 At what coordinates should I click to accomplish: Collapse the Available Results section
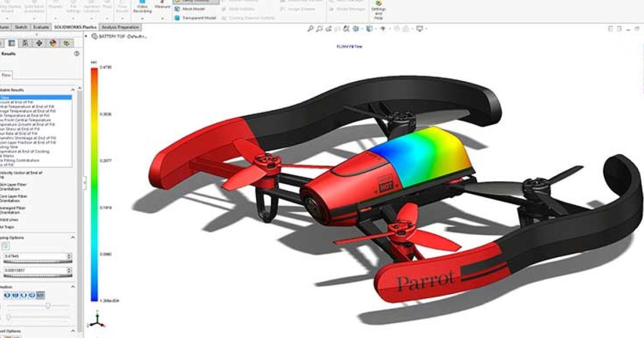pyautogui.click(x=74, y=90)
